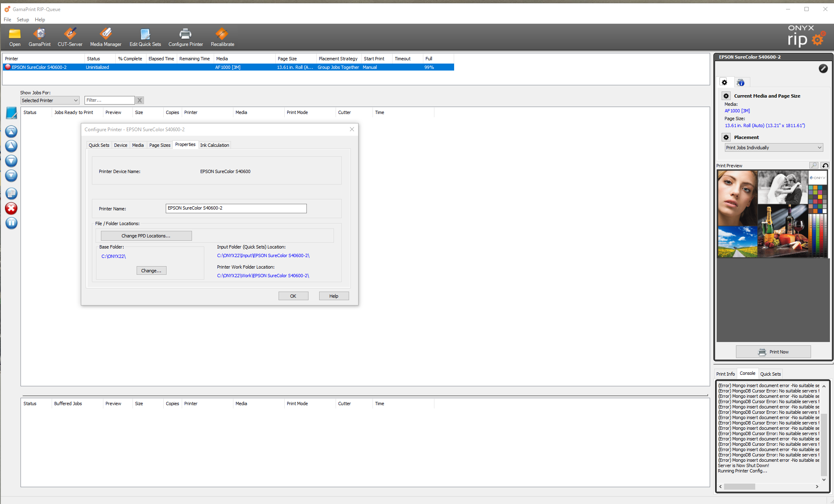Switch to Ink Calculation tab
The image size is (834, 504).
215,145
